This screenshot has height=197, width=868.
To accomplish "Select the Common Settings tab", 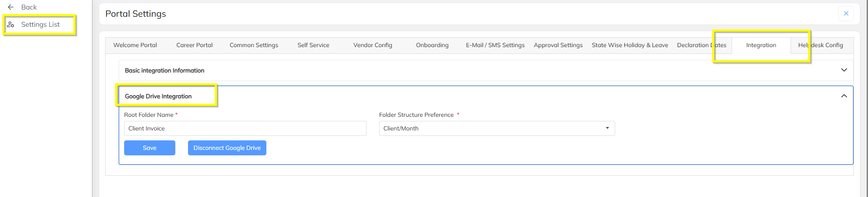I will pyautogui.click(x=254, y=45).
